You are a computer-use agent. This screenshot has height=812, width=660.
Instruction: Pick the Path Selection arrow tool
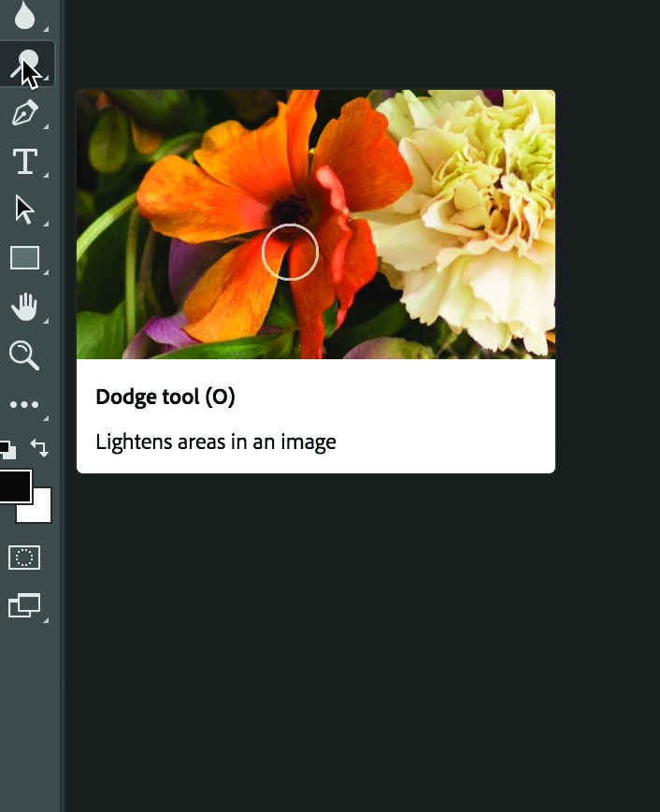(24, 210)
